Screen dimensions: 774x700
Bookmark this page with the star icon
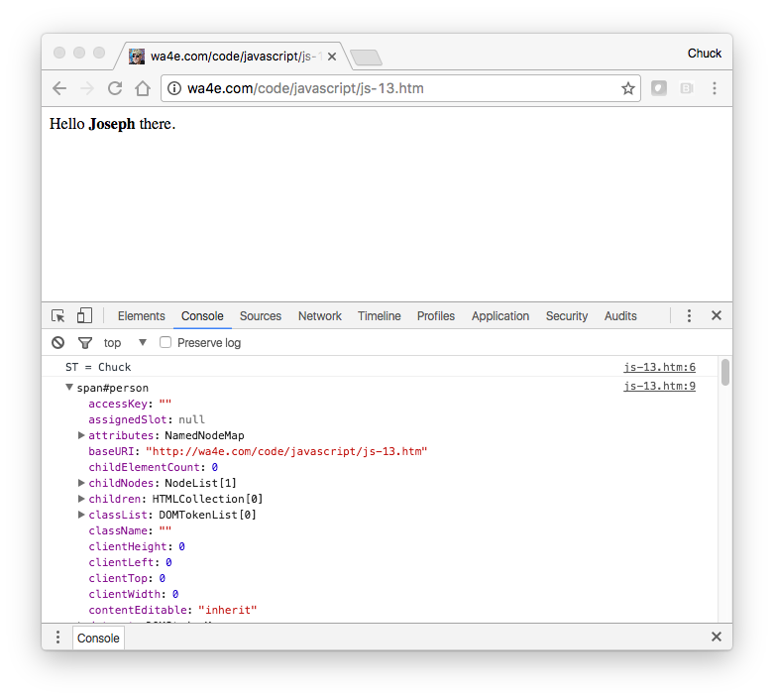coord(628,88)
